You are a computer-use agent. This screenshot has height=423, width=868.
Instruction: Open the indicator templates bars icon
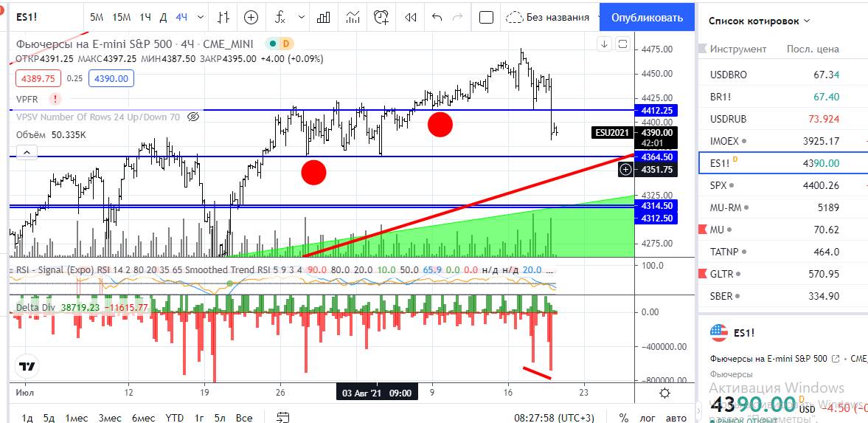click(x=324, y=17)
